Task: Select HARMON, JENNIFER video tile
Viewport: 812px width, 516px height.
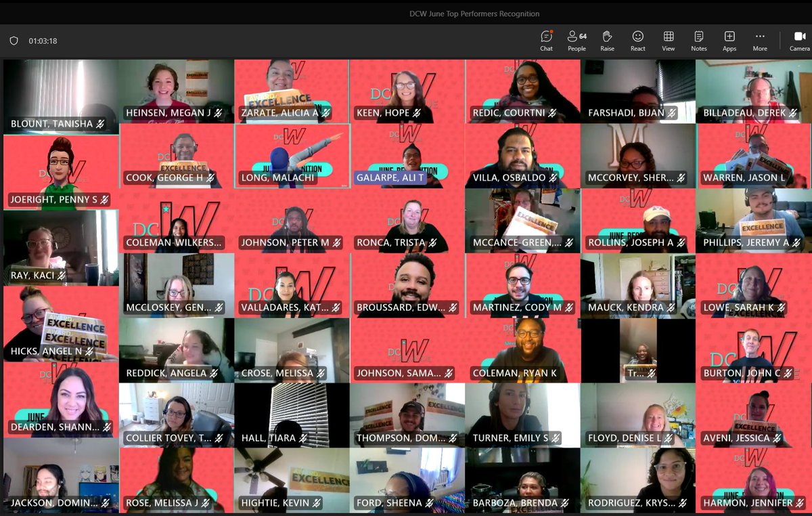Action: [x=753, y=479]
